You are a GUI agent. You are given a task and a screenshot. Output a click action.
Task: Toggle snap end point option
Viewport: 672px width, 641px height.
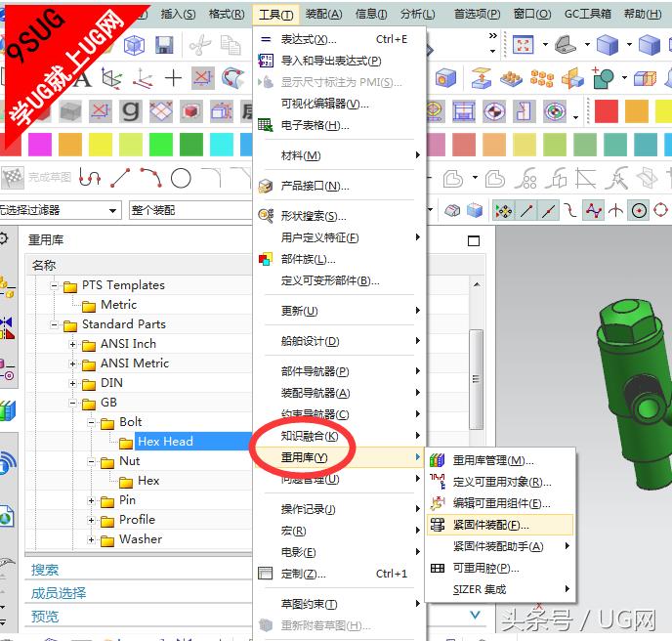[526, 210]
